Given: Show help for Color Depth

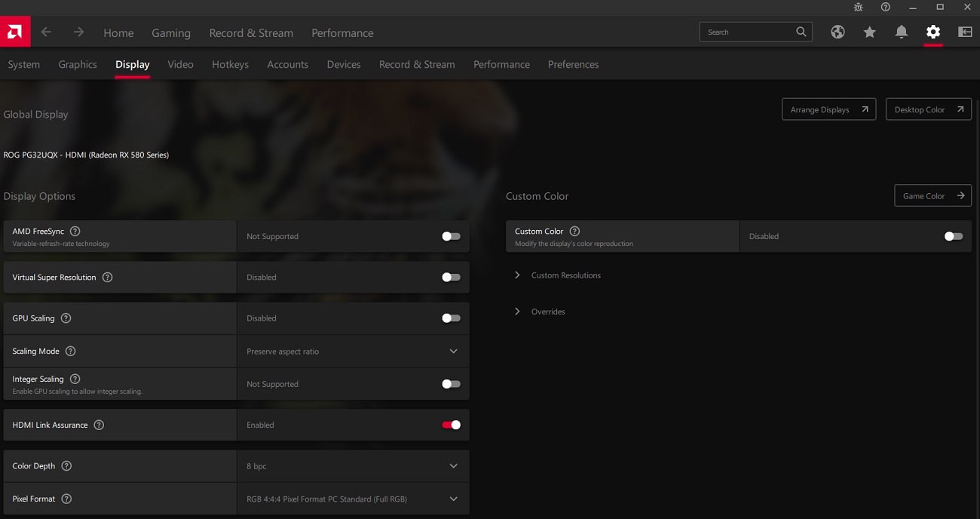Looking at the screenshot, I should pos(66,466).
